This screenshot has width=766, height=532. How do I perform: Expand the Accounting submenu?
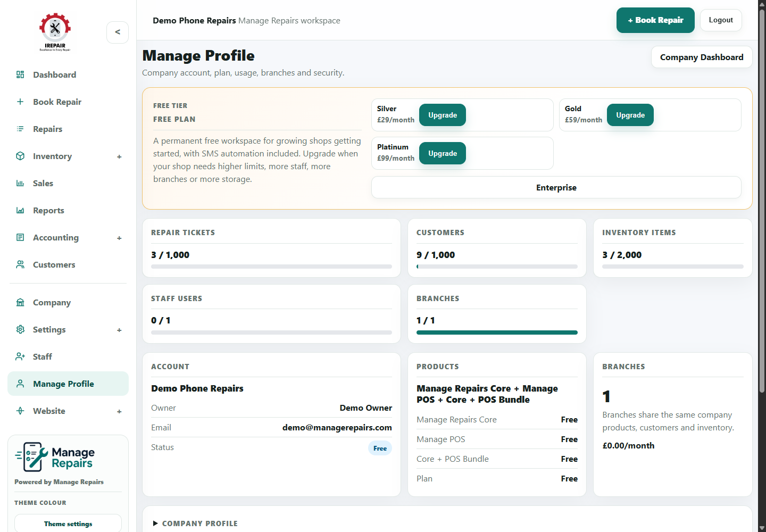pyautogui.click(x=119, y=238)
